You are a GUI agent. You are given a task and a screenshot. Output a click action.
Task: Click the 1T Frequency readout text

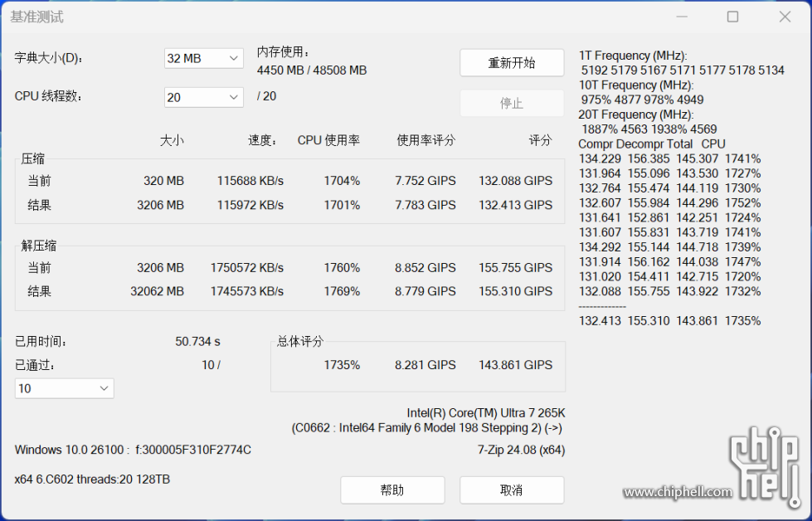coord(633,56)
